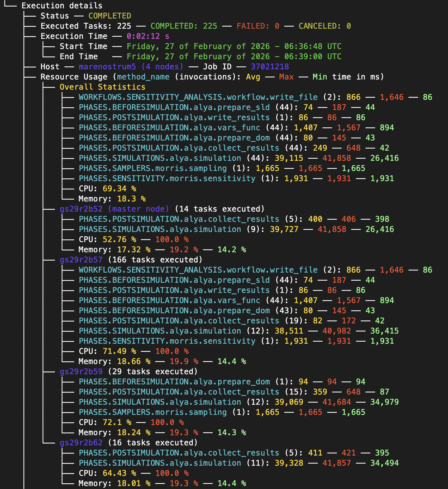Click gs29r2b62 collect_results (5) row
Screen dimensions: 448x489
[x=234, y=453]
